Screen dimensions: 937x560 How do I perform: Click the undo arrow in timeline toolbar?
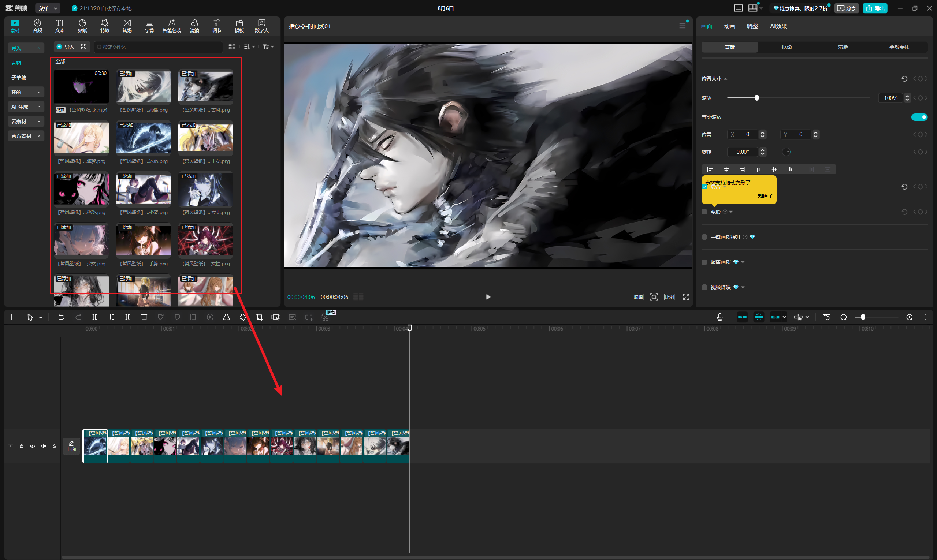(x=62, y=317)
